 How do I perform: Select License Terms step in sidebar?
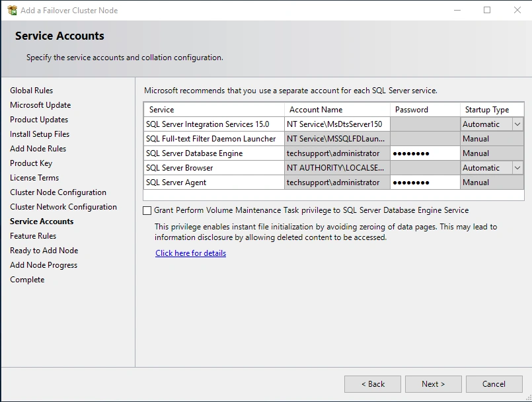click(x=34, y=178)
